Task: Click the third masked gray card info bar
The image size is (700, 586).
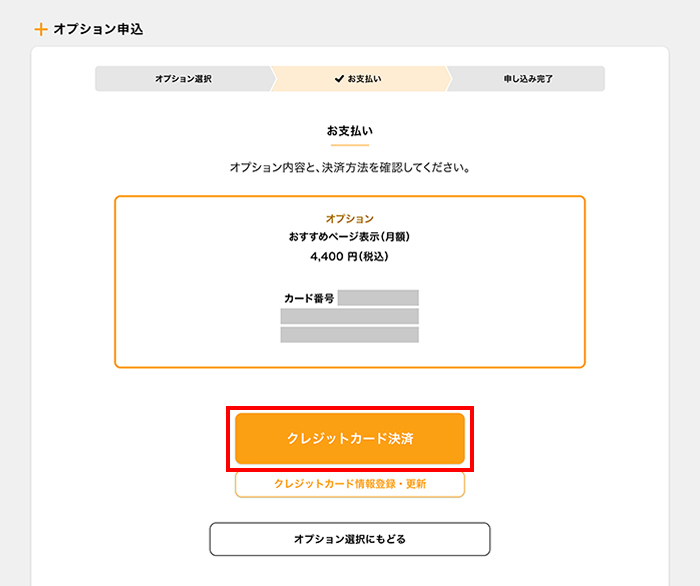Action: tap(350, 334)
